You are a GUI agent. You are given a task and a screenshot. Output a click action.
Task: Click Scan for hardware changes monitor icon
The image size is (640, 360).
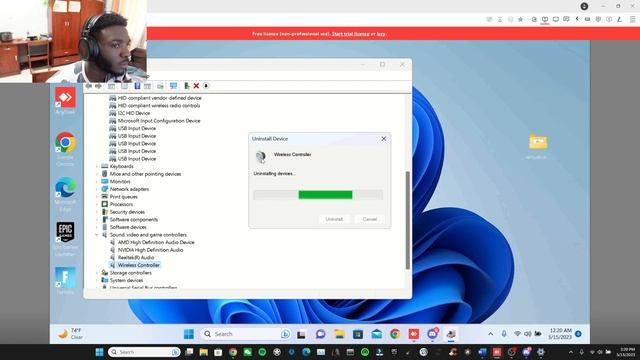[173, 86]
